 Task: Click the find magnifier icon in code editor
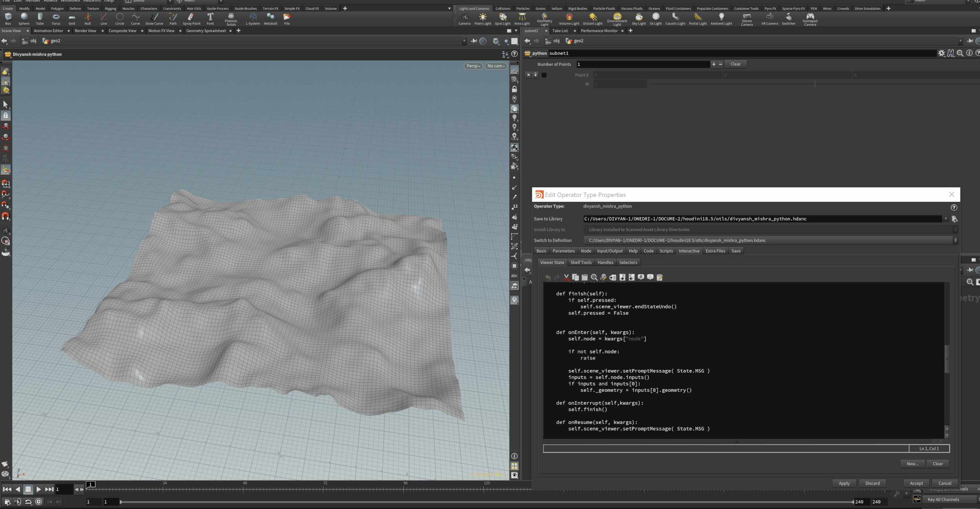point(594,277)
